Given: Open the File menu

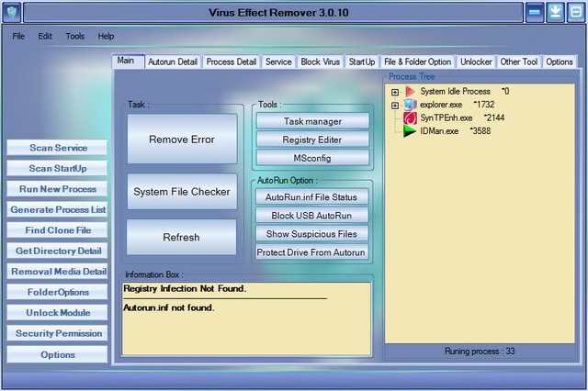Looking at the screenshot, I should [x=18, y=37].
